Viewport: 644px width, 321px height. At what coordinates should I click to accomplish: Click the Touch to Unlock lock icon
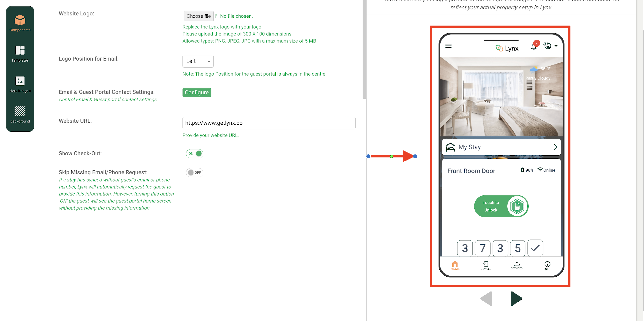pyautogui.click(x=517, y=206)
